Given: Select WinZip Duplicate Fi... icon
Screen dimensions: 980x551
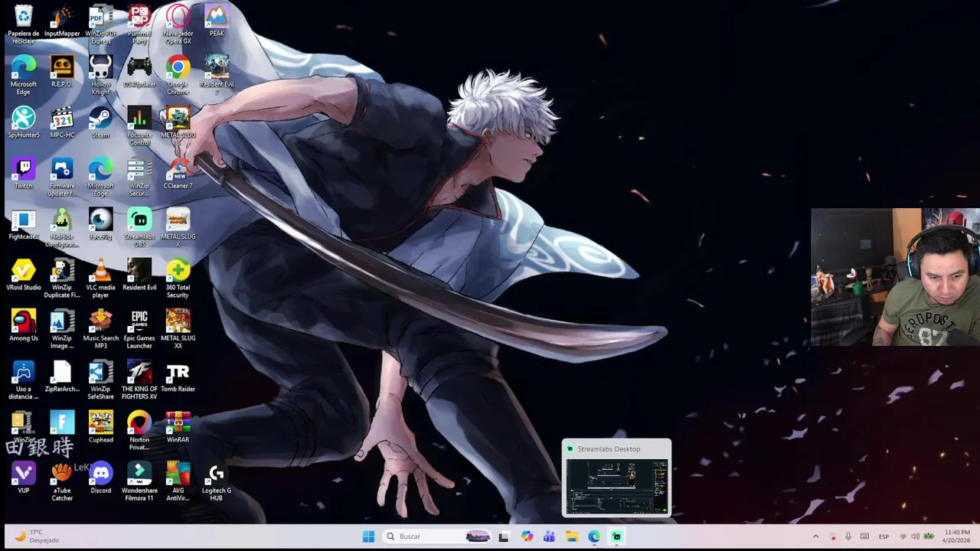Looking at the screenshot, I should coord(62,279).
